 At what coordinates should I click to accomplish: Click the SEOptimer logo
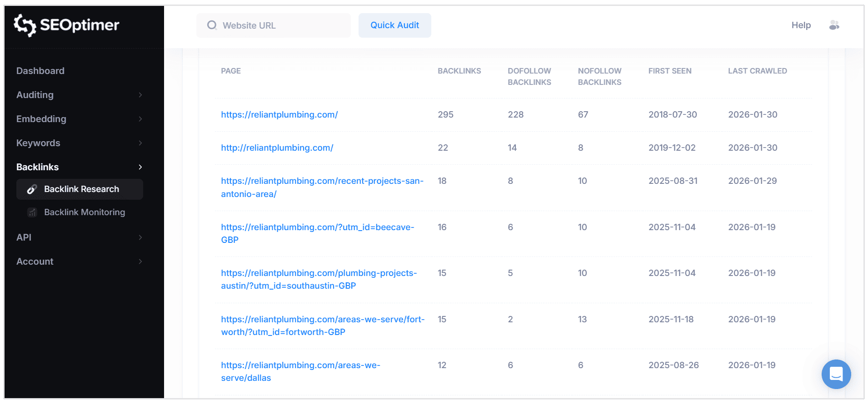coord(66,25)
